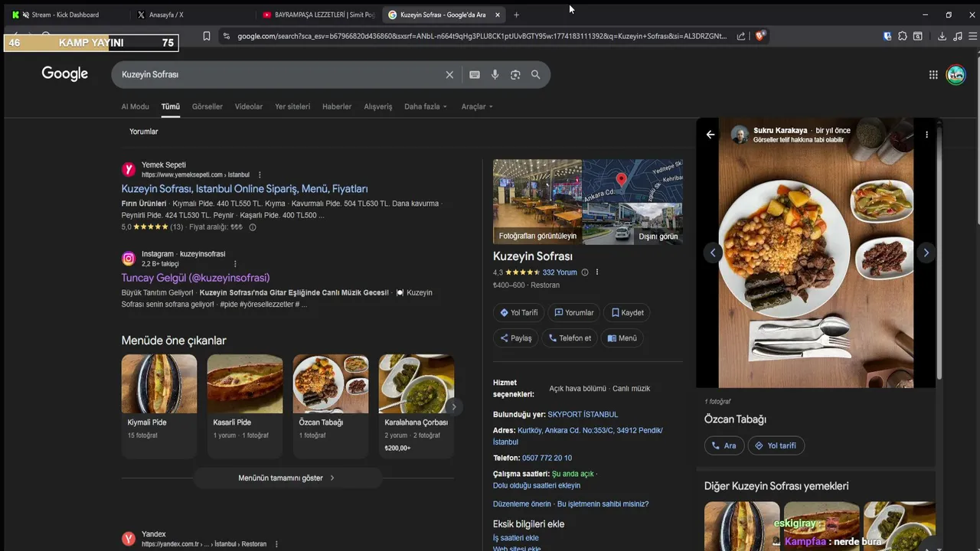Open the Yer siteleri tab
Viewport: 980px width, 551px height.
(x=292, y=106)
